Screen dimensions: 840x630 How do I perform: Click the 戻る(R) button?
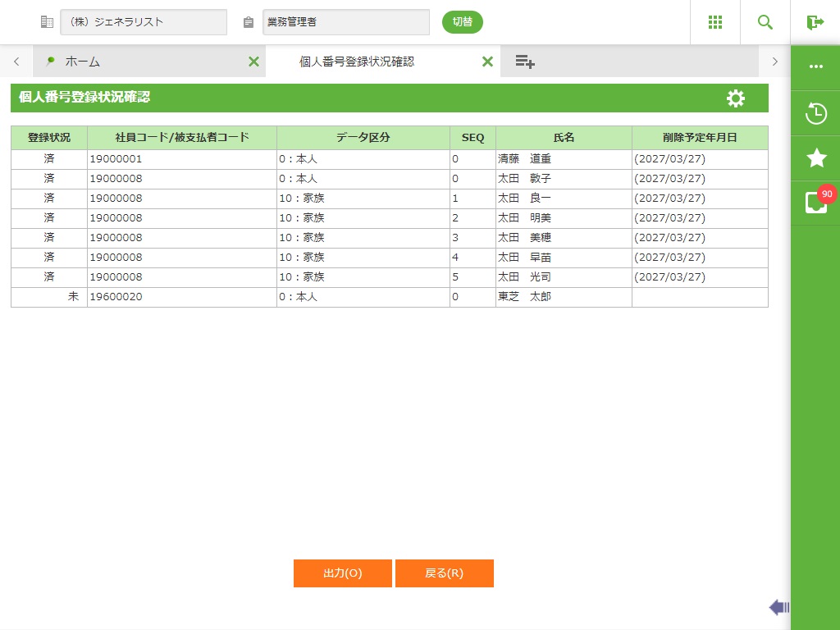445,573
